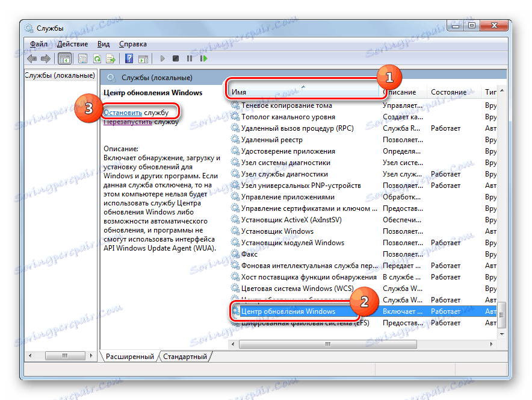Image resolution: width=532 pixels, height=400 pixels.
Task: Sort by the Имя column header
Action: pyautogui.click(x=303, y=92)
